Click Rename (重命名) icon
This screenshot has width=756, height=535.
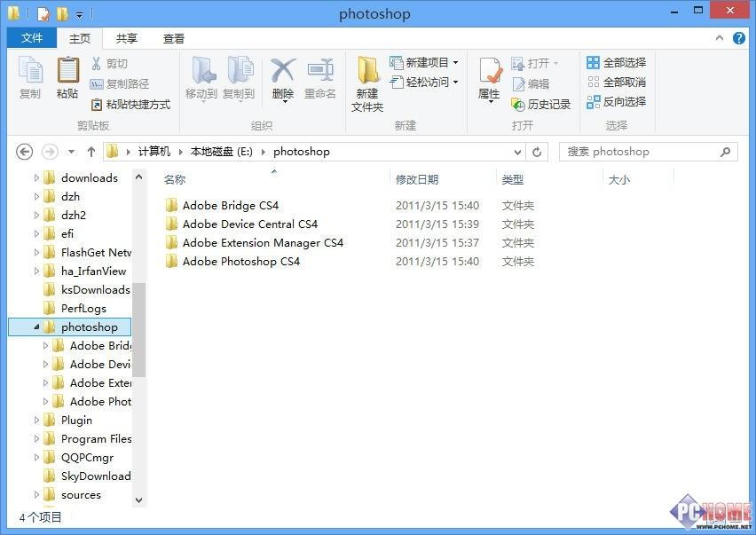point(320,79)
